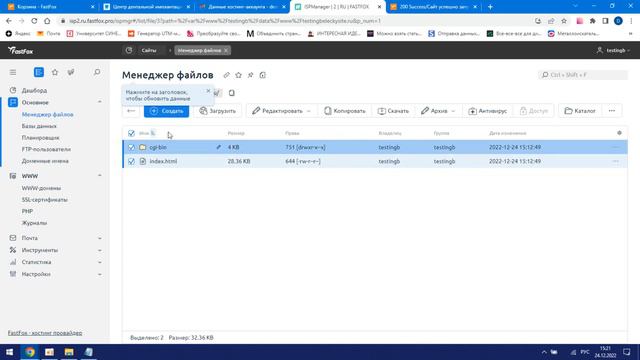This screenshot has height=360, width=640.
Task: Collapse sidebar with the hamburger menu icon
Action: (x=13, y=72)
